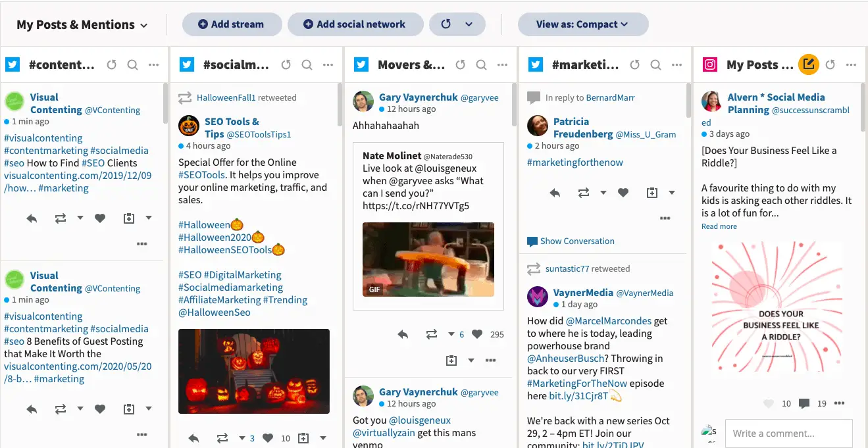Image resolution: width=868 pixels, height=448 pixels.
Task: Open the assign dropdown under Gary's Ahhahahaahah tweet
Action: click(x=471, y=361)
